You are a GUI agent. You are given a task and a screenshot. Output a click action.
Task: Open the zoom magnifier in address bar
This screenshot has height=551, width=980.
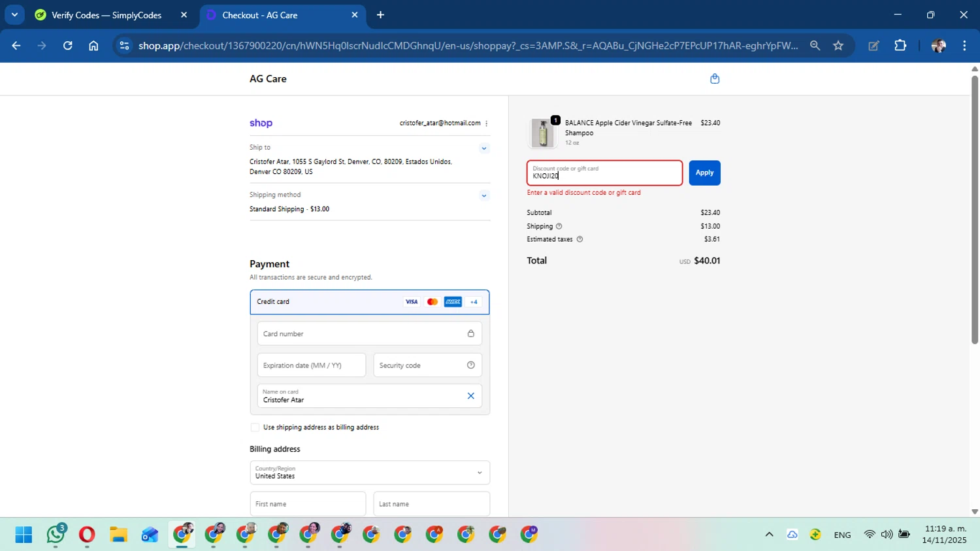pyautogui.click(x=815, y=46)
